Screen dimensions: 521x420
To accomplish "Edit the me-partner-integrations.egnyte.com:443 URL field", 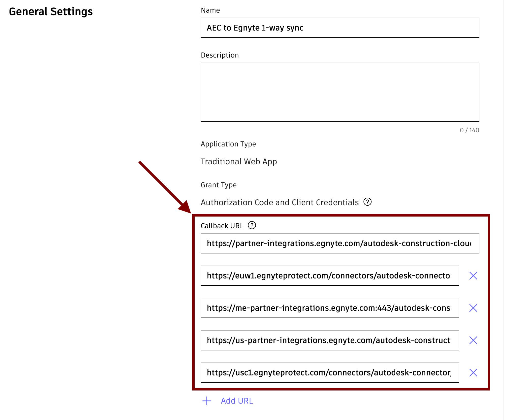I will coord(330,308).
